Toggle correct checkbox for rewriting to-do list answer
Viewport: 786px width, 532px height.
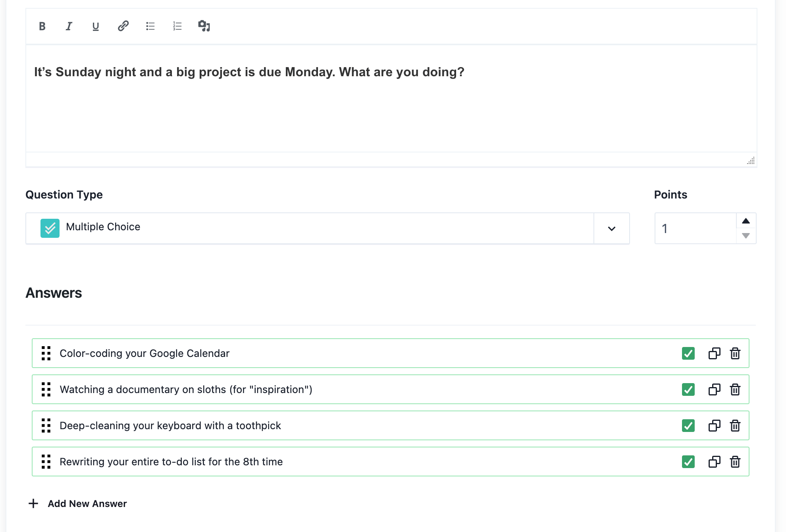click(688, 462)
